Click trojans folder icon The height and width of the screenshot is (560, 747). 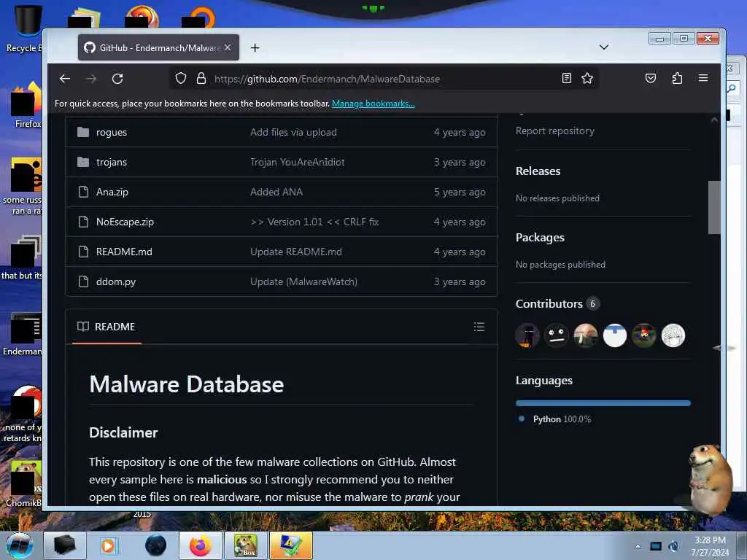83,162
